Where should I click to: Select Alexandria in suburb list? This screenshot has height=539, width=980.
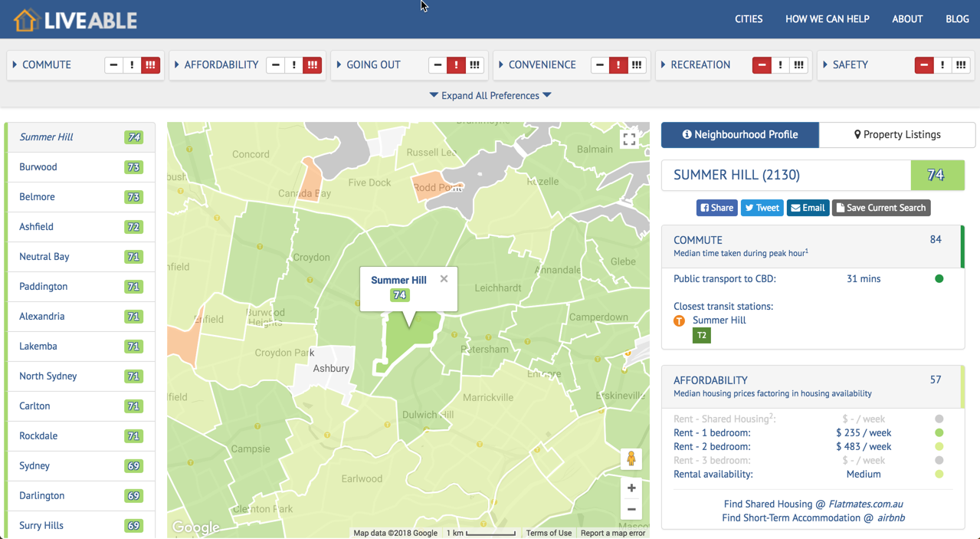[81, 317]
